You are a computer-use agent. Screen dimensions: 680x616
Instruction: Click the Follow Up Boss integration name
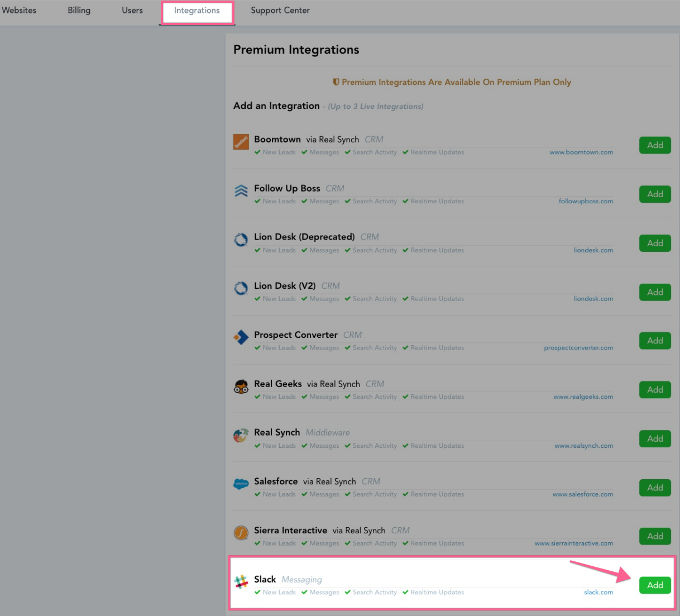(287, 189)
